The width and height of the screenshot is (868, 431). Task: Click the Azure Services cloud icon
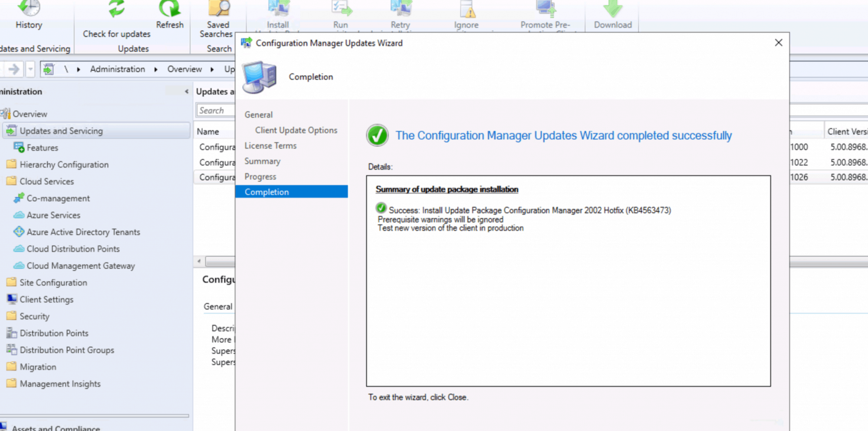pos(19,215)
